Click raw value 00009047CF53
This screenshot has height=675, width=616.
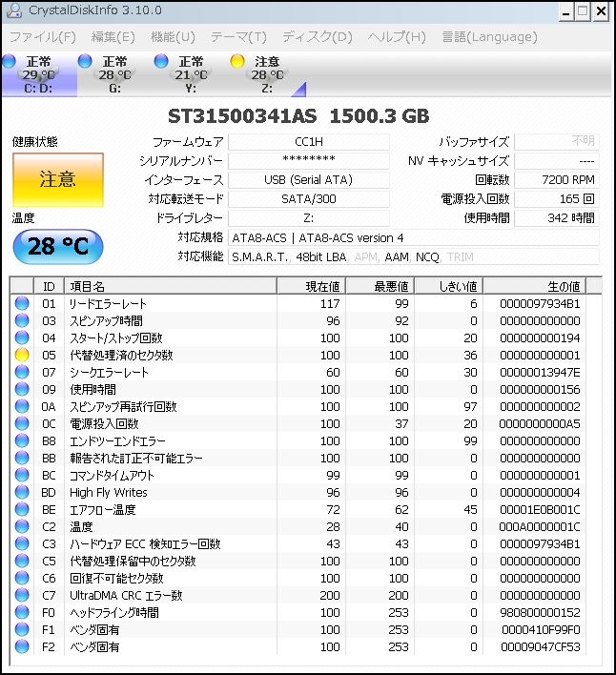(541, 647)
